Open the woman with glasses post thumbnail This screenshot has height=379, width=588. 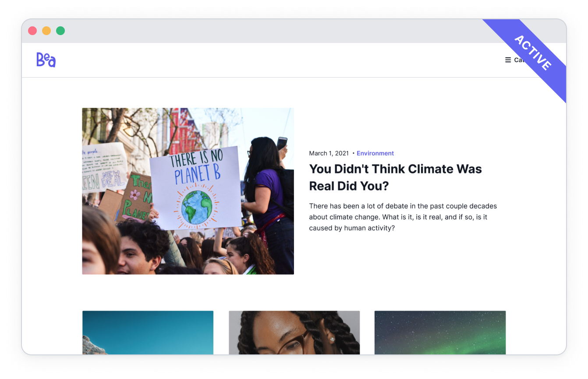click(x=294, y=333)
